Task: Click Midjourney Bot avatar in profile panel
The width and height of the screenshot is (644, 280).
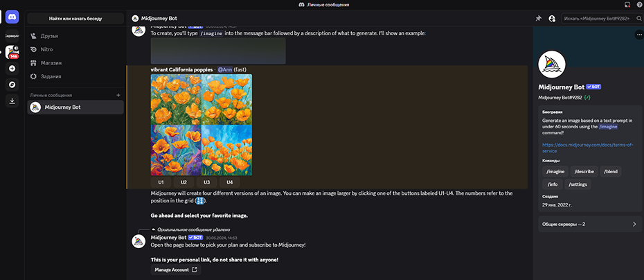Action: 552,64
